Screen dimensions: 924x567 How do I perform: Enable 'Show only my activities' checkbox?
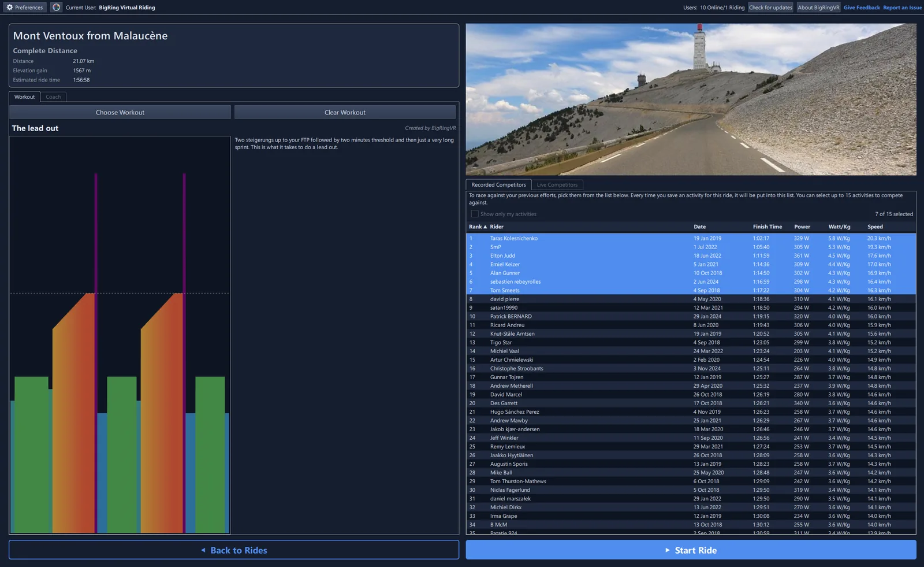[x=475, y=214]
